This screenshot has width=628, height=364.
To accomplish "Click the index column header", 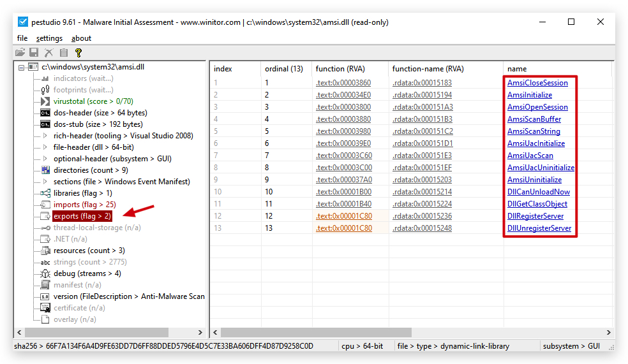I will pyautogui.click(x=235, y=69).
